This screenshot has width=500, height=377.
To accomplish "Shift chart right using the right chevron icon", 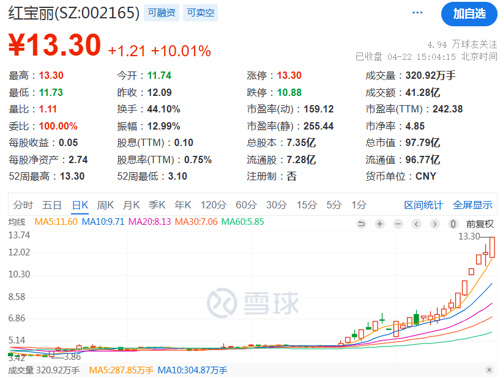I will pos(435,224).
